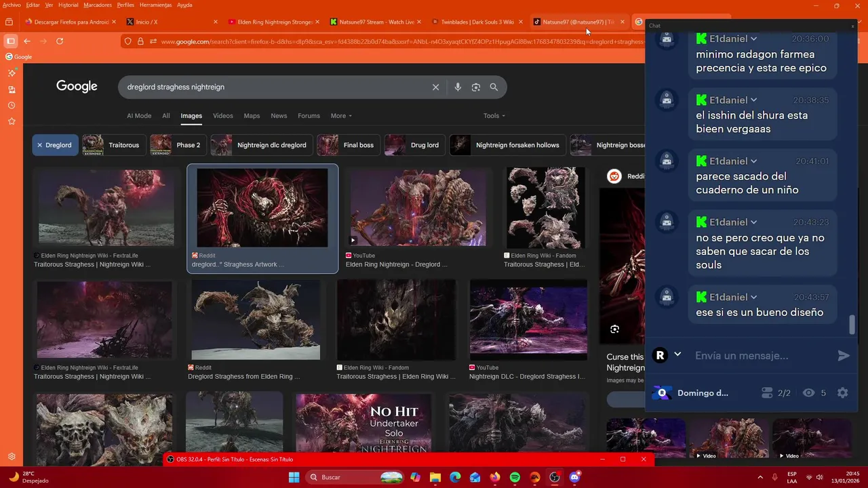Expand the More search options dropdown
The image size is (868, 488).
341,116
